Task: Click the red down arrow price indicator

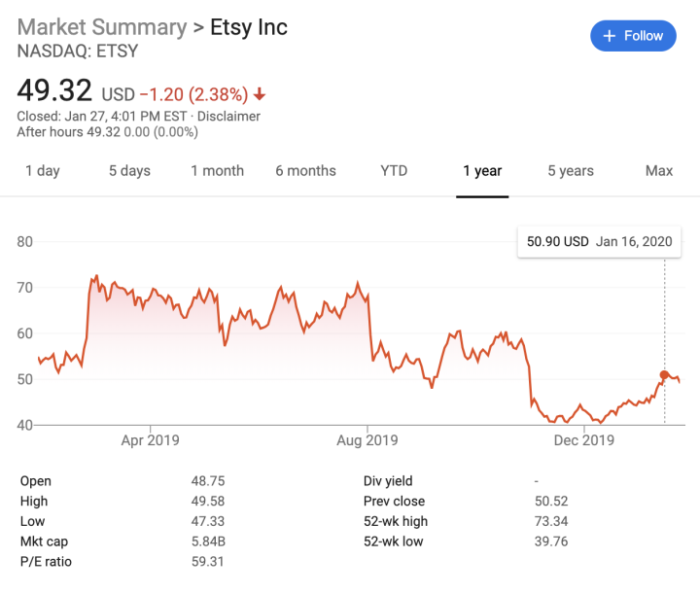Action: 260,94
